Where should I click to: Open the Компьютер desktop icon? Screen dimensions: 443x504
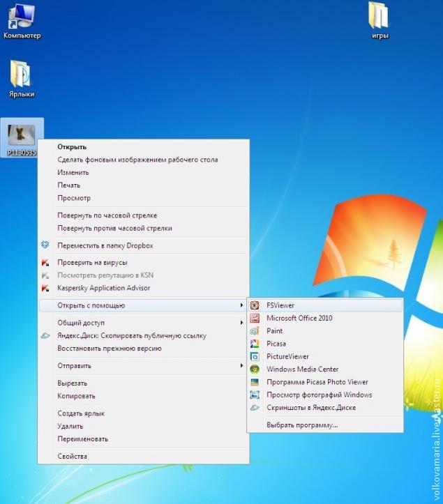pyautogui.click(x=22, y=17)
